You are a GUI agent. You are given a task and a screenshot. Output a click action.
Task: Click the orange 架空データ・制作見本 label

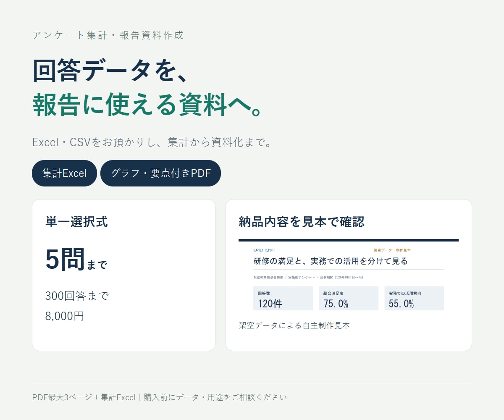click(392, 250)
